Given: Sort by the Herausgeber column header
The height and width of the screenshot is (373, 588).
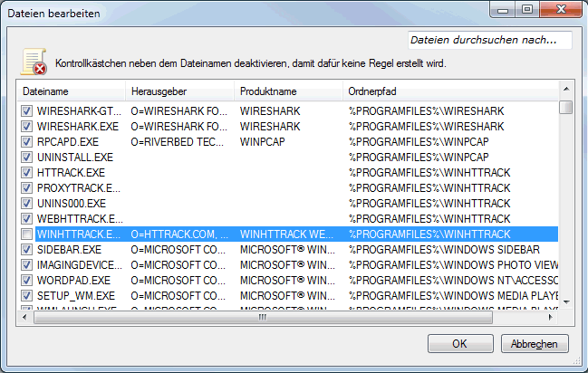Looking at the screenshot, I should tap(180, 91).
